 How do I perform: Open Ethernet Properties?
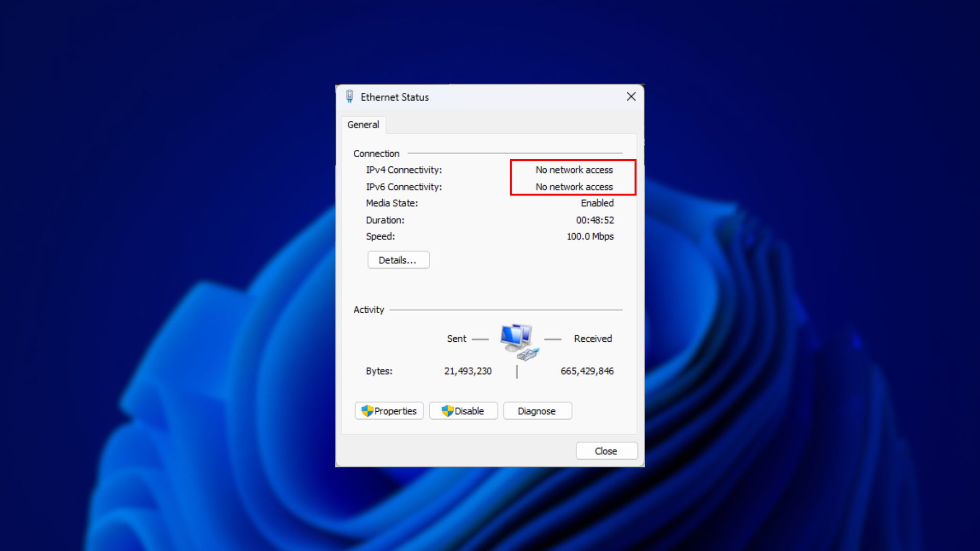pyautogui.click(x=389, y=411)
